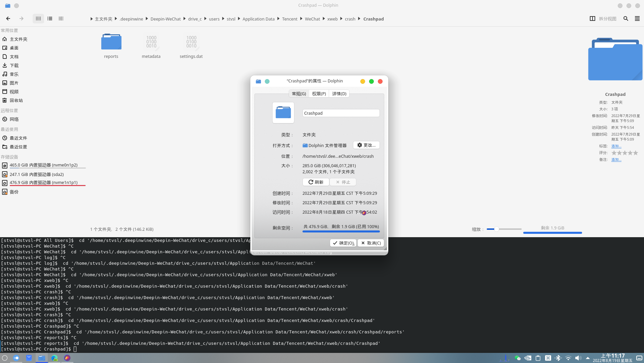Switch Dolphin to compact list view mode
The width and height of the screenshot is (644, 363).
(x=50, y=19)
